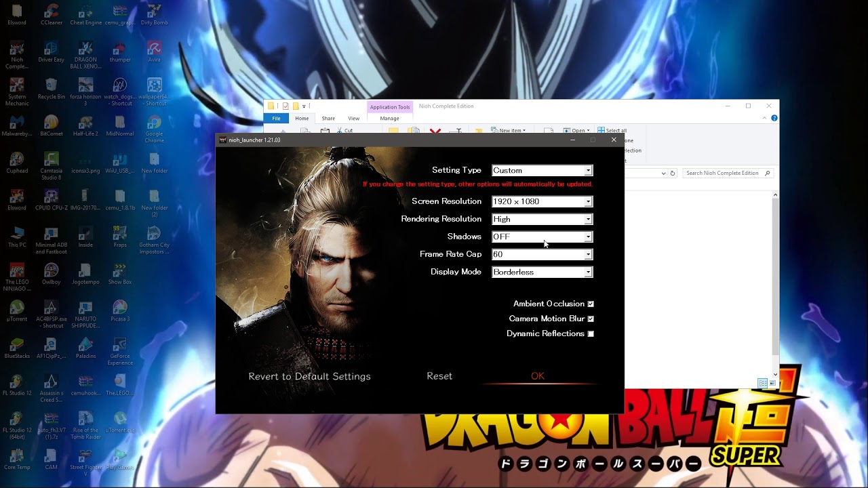Select BitComet desktop icon
868x488 pixels.
pyautogui.click(x=52, y=126)
